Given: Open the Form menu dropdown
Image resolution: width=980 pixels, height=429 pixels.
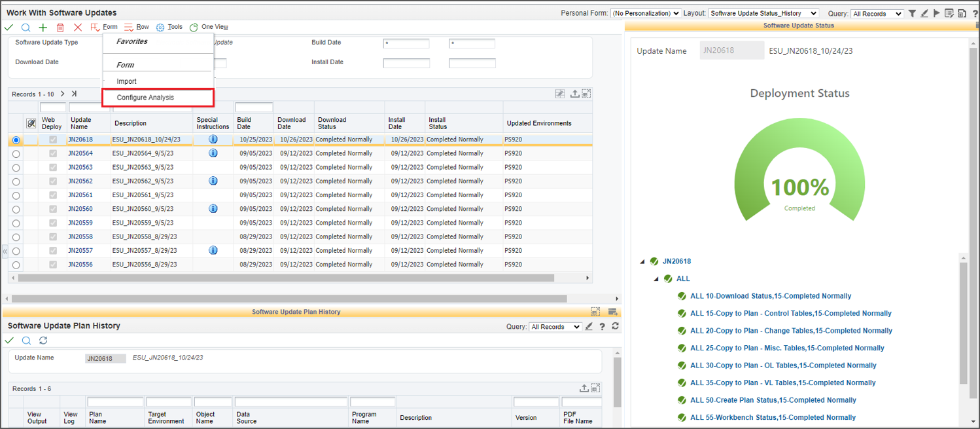Looking at the screenshot, I should pyautogui.click(x=104, y=28).
